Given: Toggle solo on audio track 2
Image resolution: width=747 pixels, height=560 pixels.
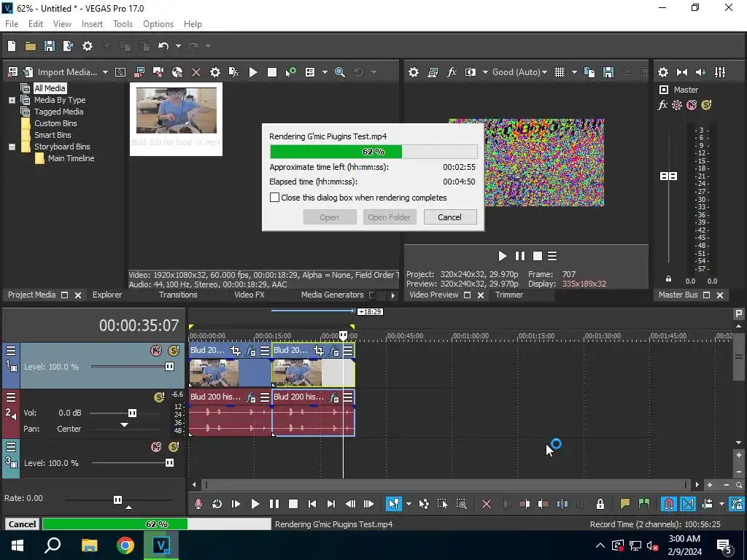Looking at the screenshot, I should click(x=159, y=397).
